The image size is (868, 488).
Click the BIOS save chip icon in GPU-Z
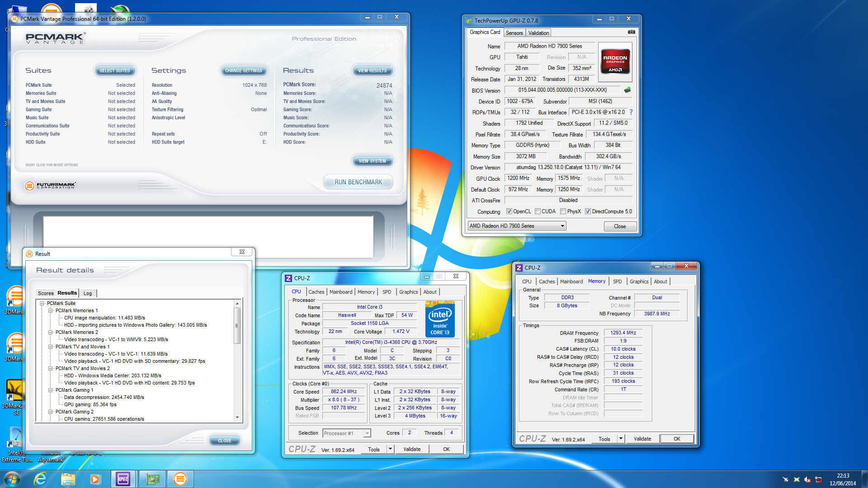627,90
